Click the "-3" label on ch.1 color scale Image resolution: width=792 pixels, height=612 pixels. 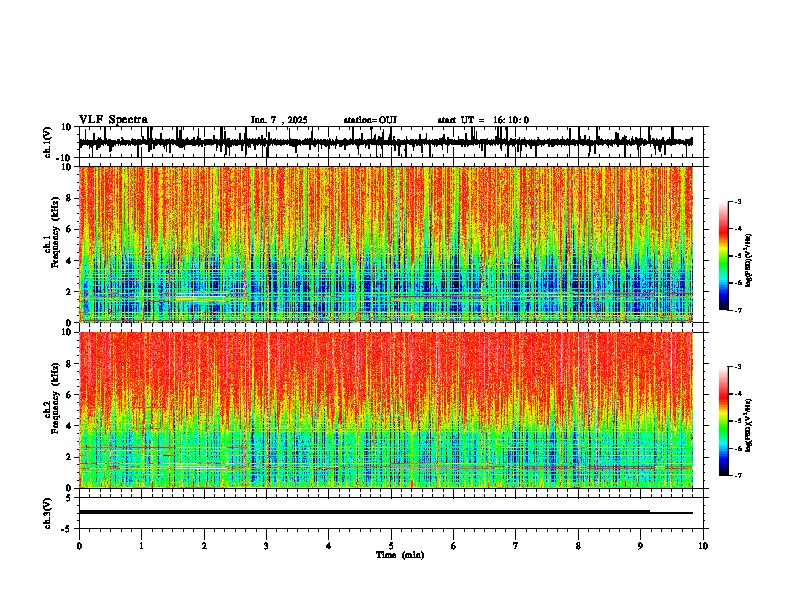click(x=737, y=202)
